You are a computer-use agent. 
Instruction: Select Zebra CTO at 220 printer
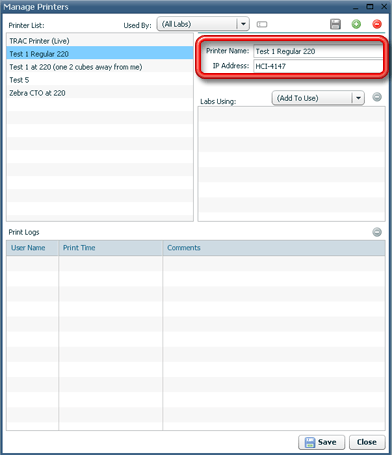[x=100, y=93]
